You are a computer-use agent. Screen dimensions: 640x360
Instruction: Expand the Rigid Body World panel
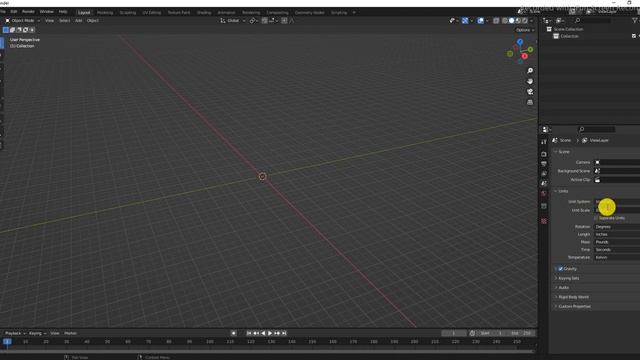click(573, 297)
